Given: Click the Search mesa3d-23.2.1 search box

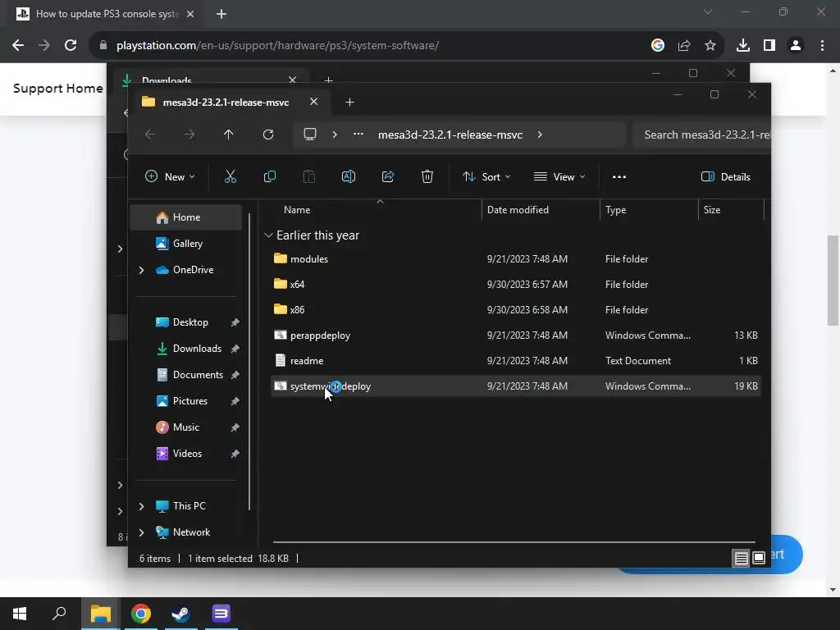Looking at the screenshot, I should (701, 135).
